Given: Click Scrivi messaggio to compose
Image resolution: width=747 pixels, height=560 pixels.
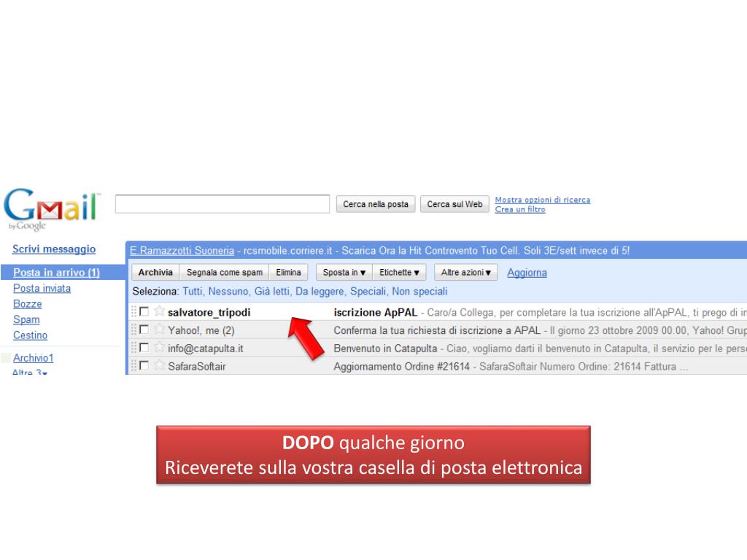Looking at the screenshot, I should coord(54,249).
